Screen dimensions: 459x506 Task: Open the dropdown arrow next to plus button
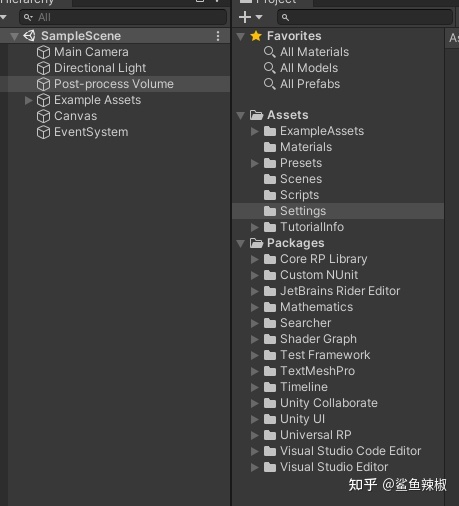coord(259,17)
